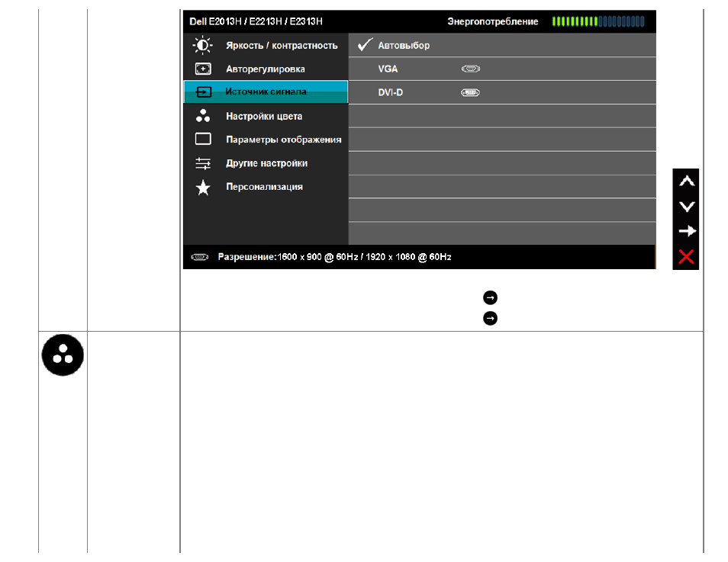Click the brightness/contrast sun icon

[203, 45]
